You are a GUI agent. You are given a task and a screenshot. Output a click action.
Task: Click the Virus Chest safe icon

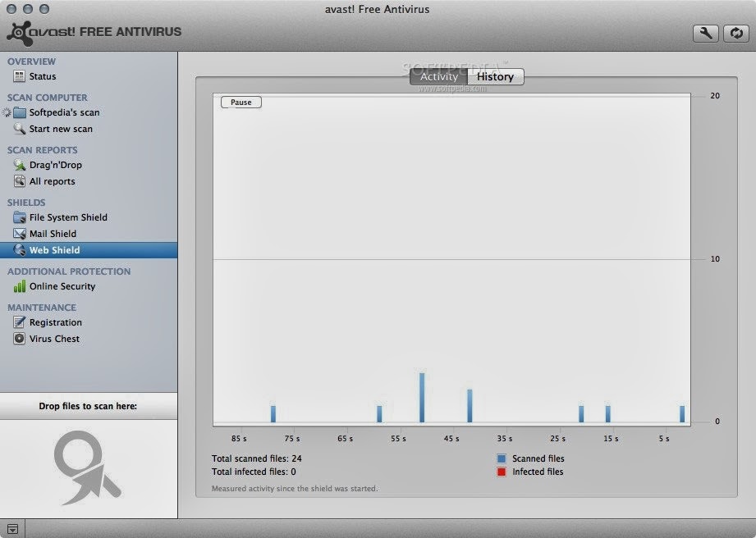point(19,339)
